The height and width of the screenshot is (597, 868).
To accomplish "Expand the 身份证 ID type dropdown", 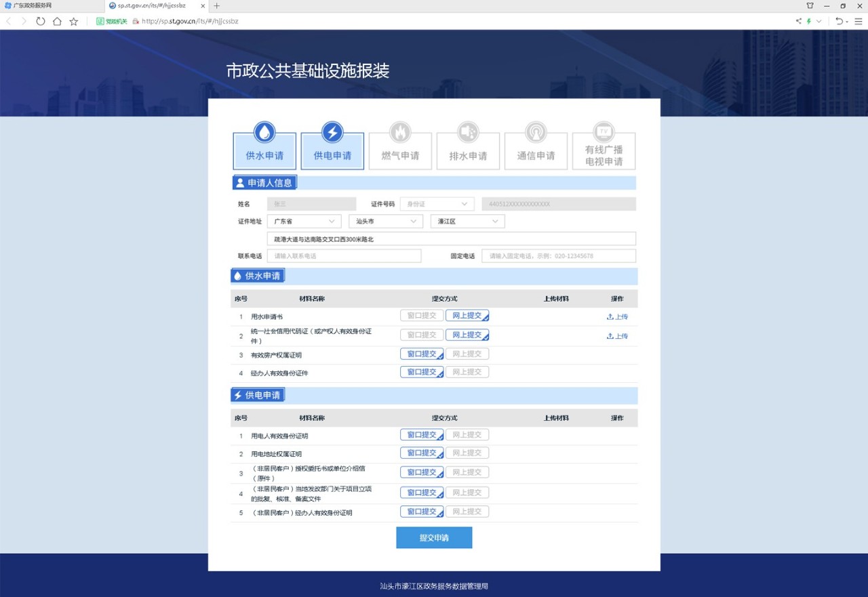I will (436, 204).
